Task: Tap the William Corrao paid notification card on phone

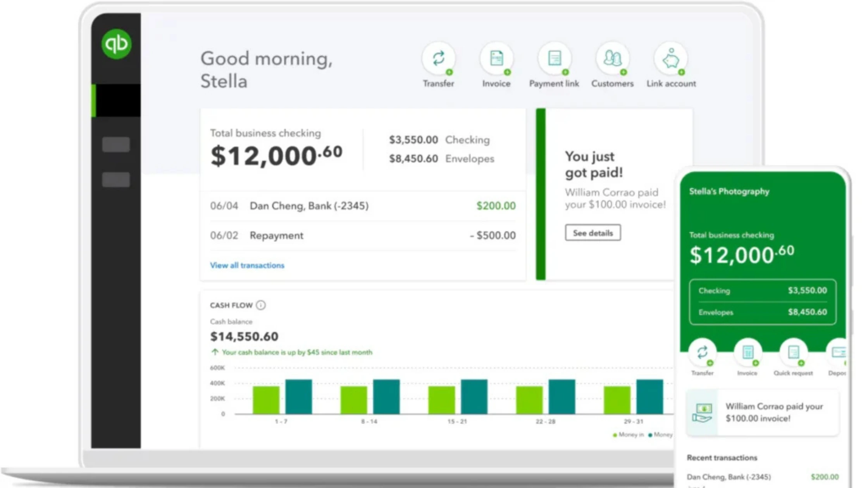Action: click(x=762, y=412)
